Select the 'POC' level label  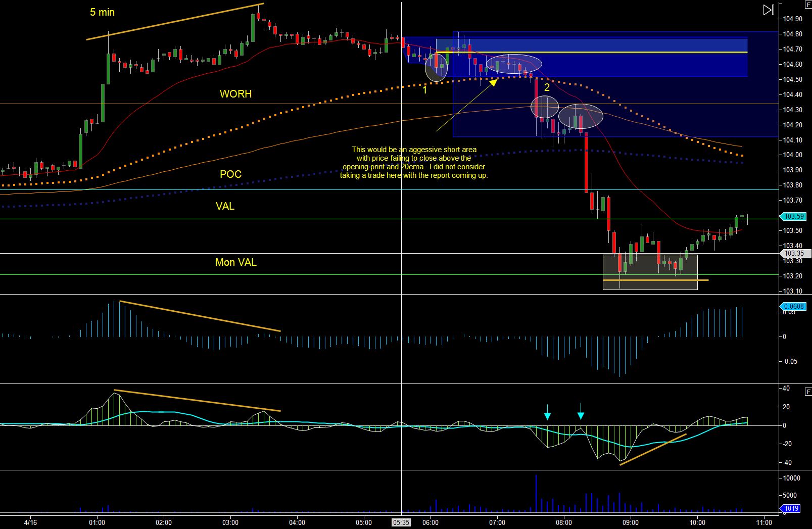pos(230,174)
